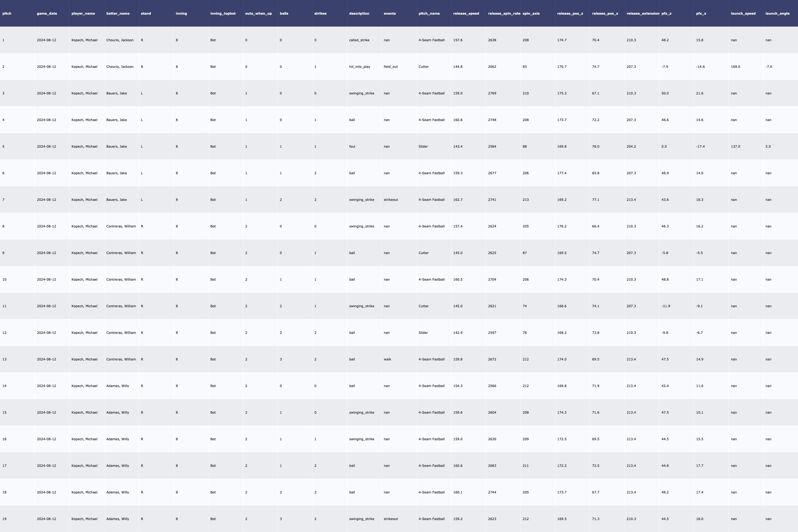Click the description column header
798x532 pixels.
(x=359, y=14)
